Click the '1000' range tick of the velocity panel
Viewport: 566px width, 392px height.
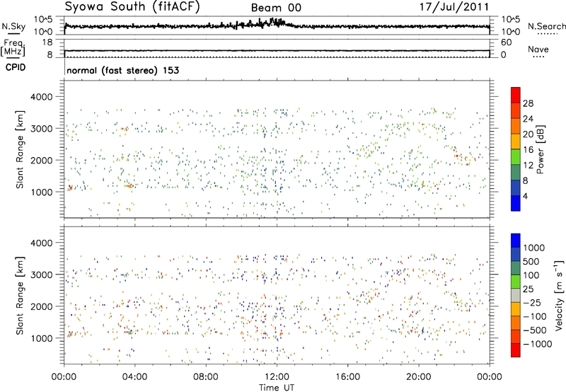click(41, 338)
